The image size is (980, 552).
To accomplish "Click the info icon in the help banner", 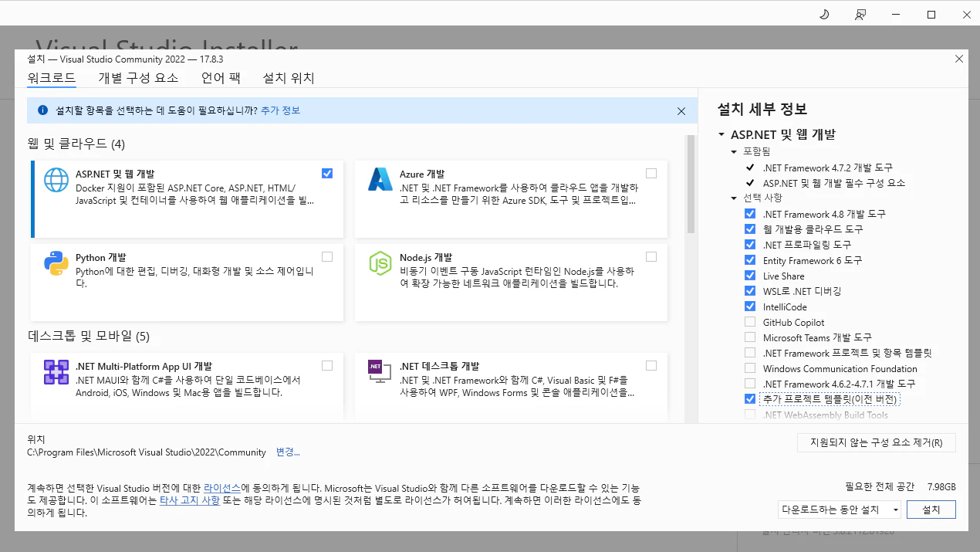I will (42, 111).
